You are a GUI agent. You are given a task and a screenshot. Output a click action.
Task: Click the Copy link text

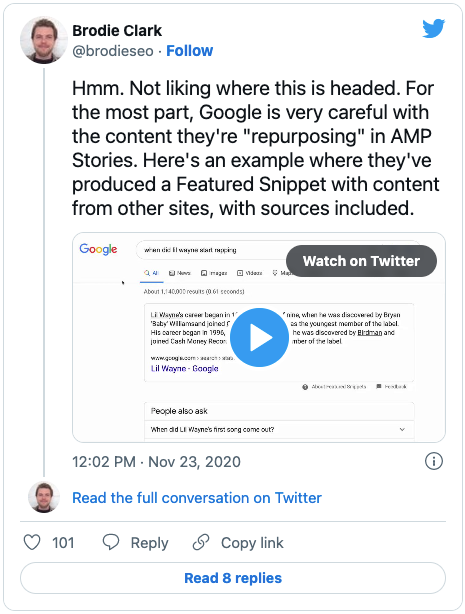click(252, 543)
